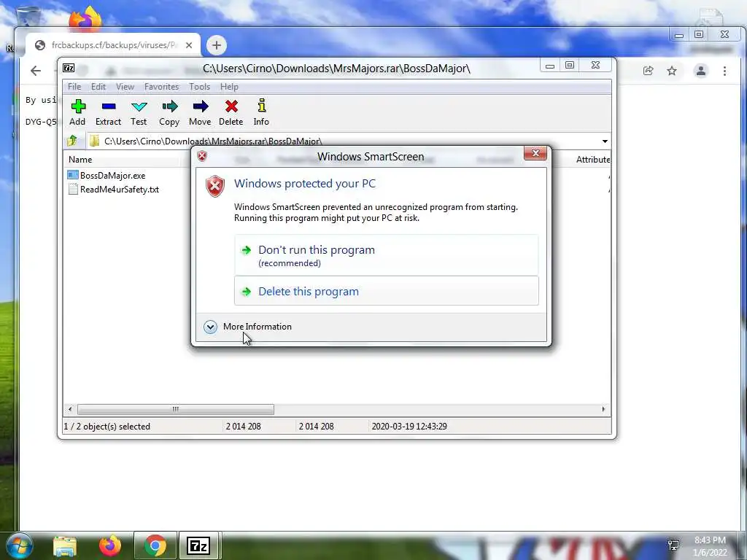This screenshot has height=560, width=747.
Task: Select the BossDaMajor.exe file icon
Action: click(x=73, y=175)
